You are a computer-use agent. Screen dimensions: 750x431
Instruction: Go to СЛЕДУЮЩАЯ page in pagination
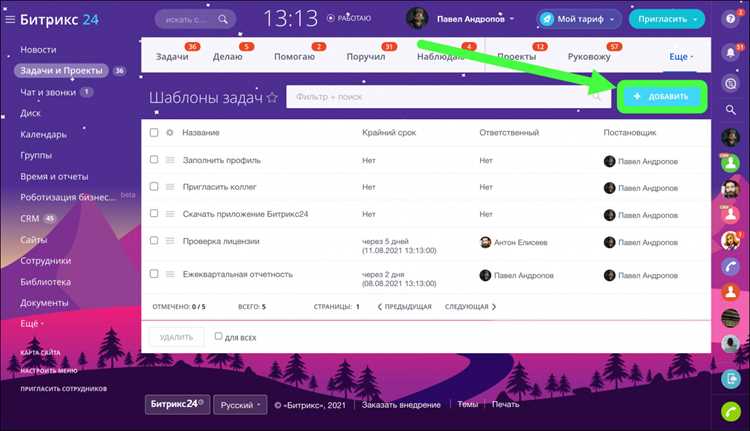click(x=470, y=307)
